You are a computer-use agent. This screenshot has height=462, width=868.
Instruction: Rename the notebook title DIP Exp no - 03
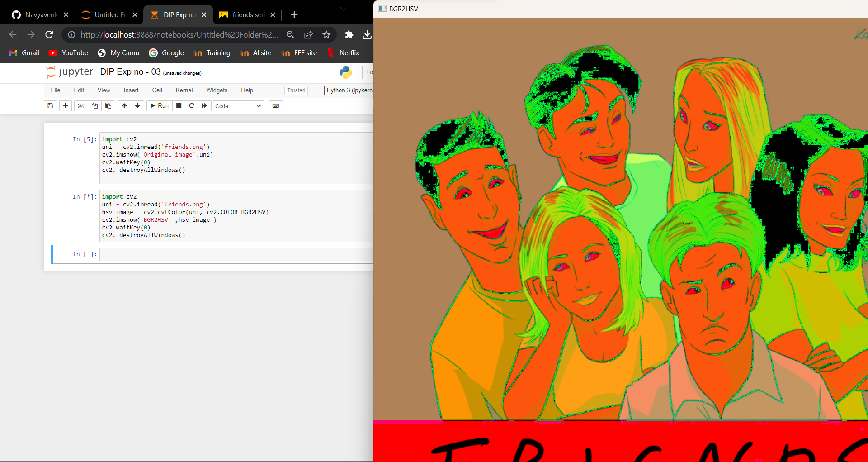click(x=130, y=72)
